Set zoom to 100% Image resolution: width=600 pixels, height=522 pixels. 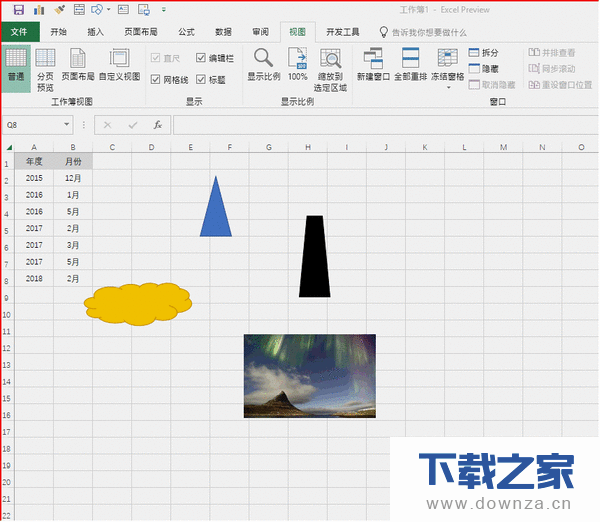pyautogui.click(x=298, y=65)
